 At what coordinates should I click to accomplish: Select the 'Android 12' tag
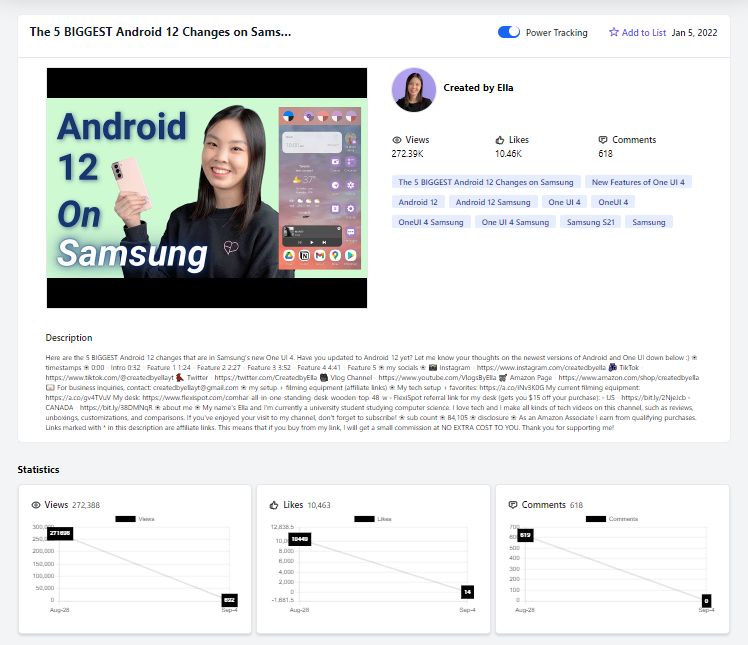(x=418, y=202)
